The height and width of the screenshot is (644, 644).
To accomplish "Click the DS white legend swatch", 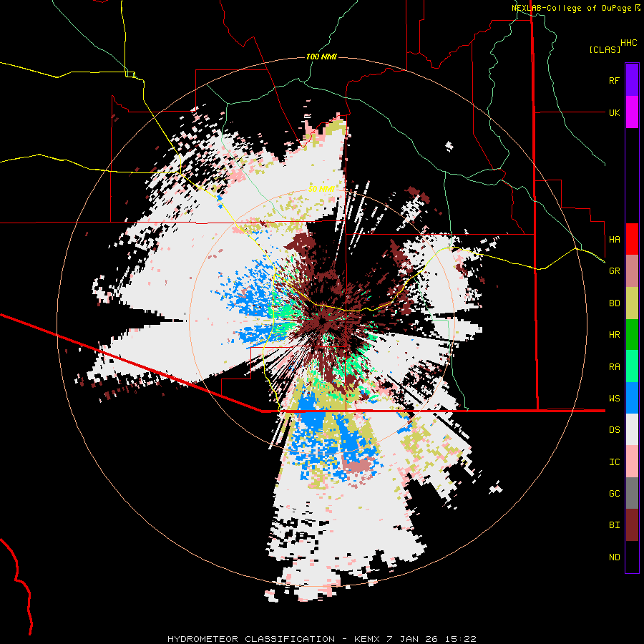I will [x=632, y=429].
